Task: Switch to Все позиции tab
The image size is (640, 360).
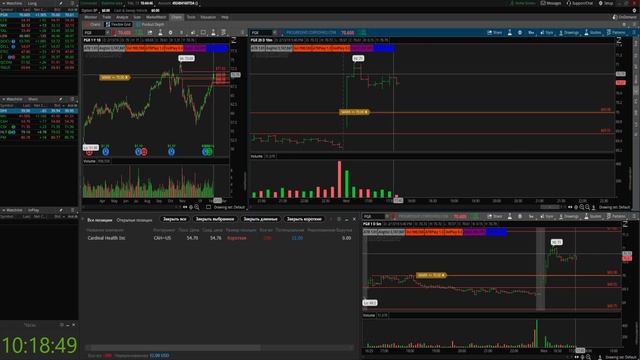Action: (x=100, y=220)
